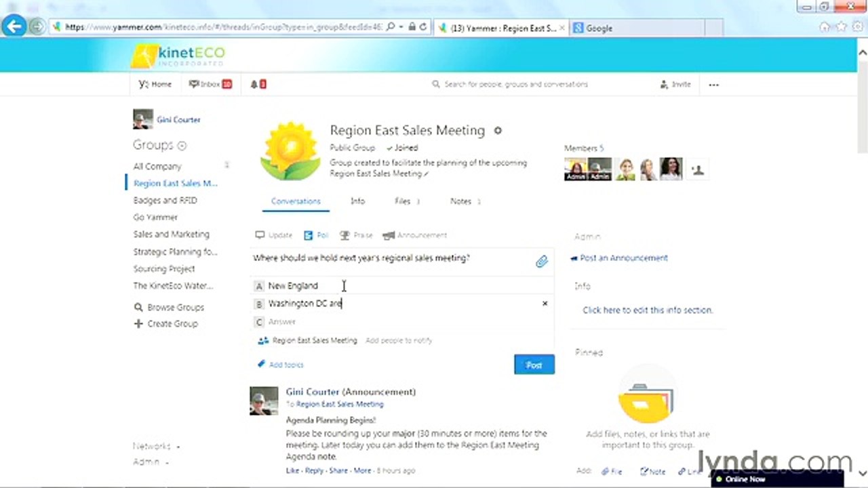Switch to the Conversations tab
The width and height of the screenshot is (868, 488).
296,201
